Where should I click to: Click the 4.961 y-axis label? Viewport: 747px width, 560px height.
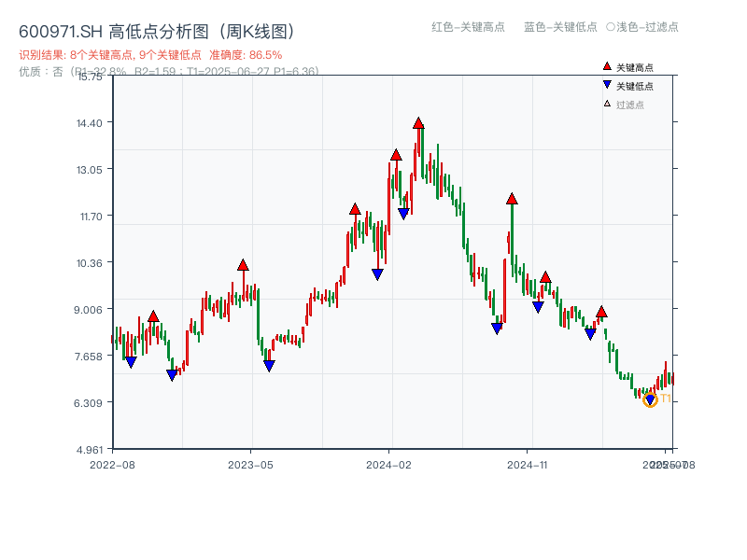coord(89,450)
